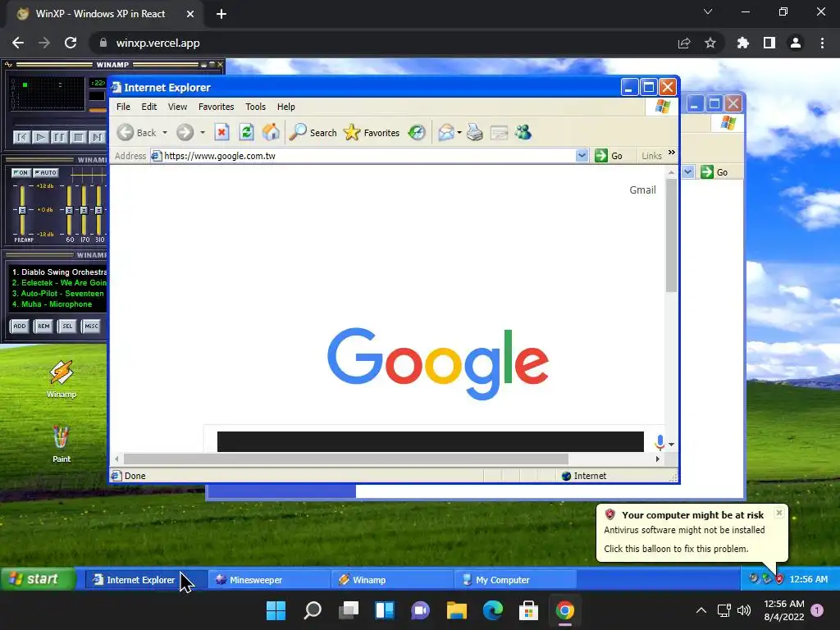Viewport: 840px width, 630px height.
Task: Open the File menu in Internet Explorer
Action: coord(123,107)
